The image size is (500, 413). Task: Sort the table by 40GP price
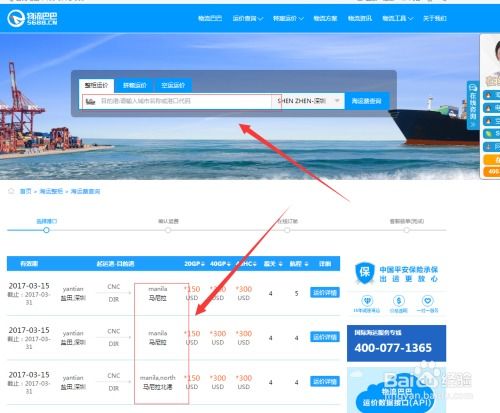point(220,264)
